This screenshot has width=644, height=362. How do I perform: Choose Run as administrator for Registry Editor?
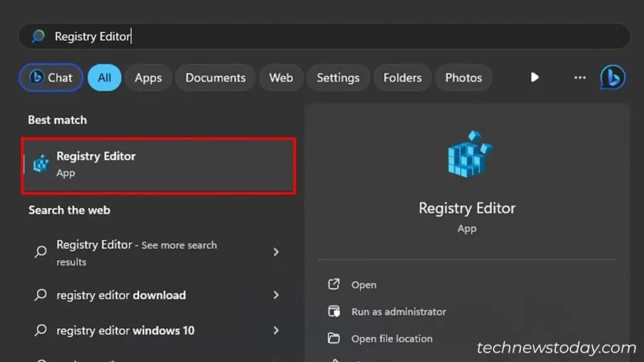pos(398,311)
